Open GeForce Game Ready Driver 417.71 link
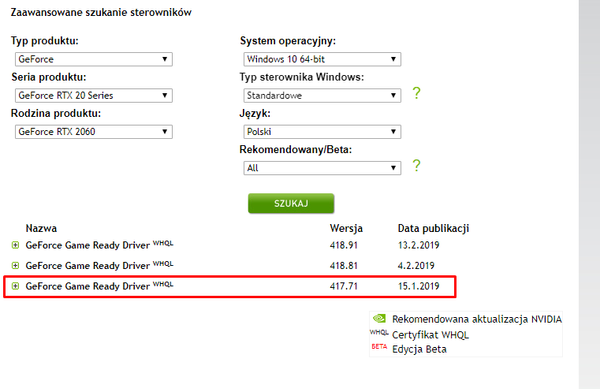Screen dimensions: 600x389 [x=88, y=286]
